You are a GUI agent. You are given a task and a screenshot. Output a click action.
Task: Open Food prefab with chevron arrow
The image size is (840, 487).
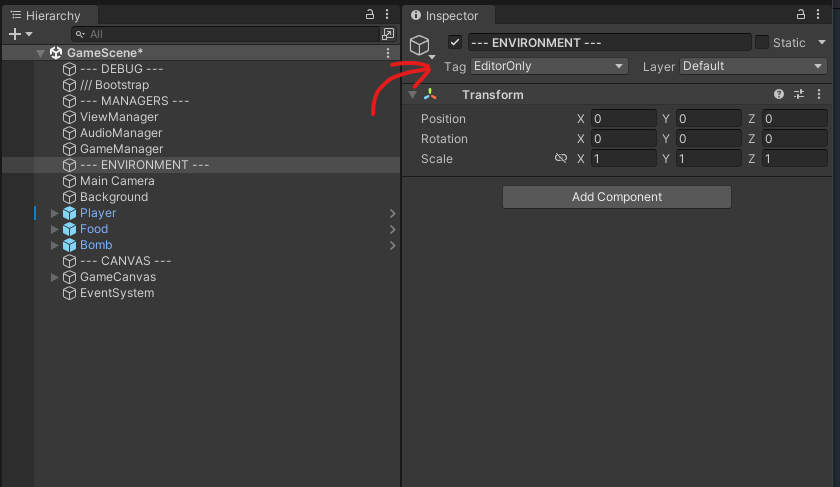pos(392,229)
